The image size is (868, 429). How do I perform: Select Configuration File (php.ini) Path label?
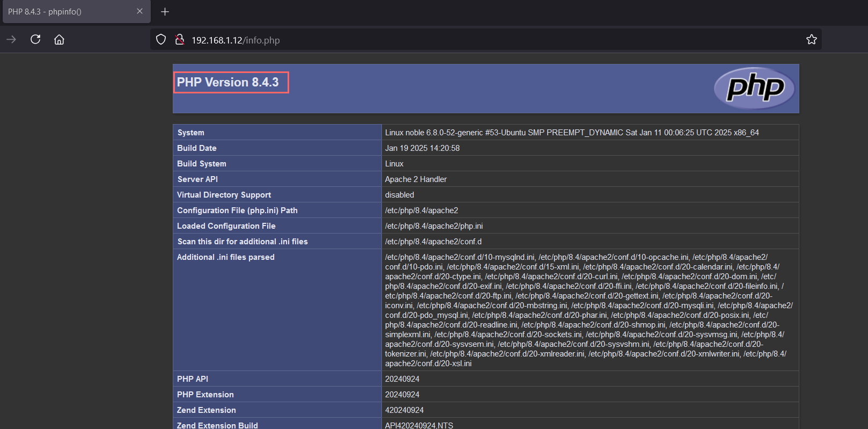(237, 210)
